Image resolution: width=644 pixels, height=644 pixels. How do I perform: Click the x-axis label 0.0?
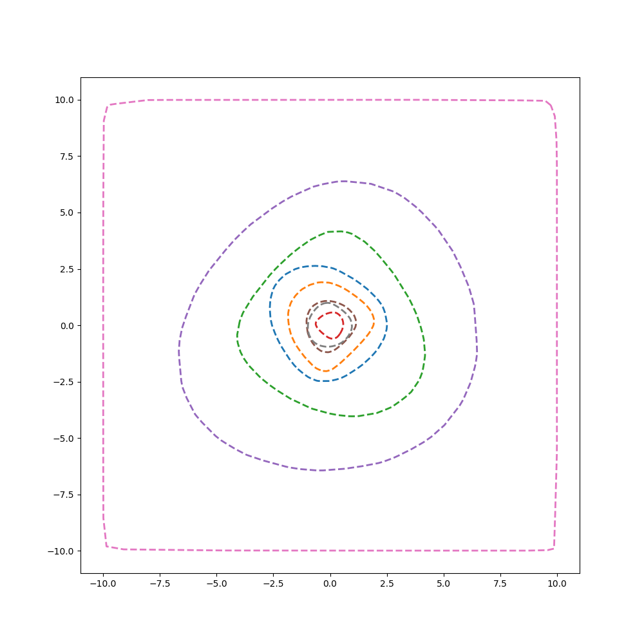pos(330,583)
